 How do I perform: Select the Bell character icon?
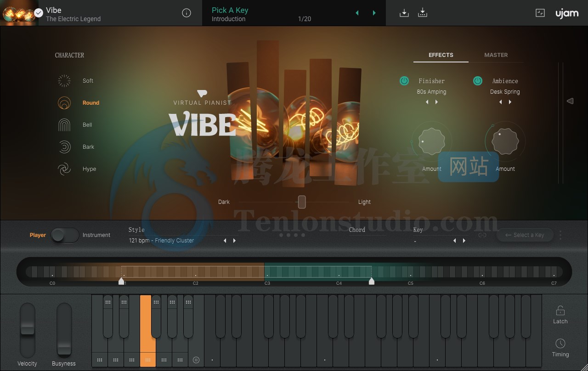[x=64, y=125]
